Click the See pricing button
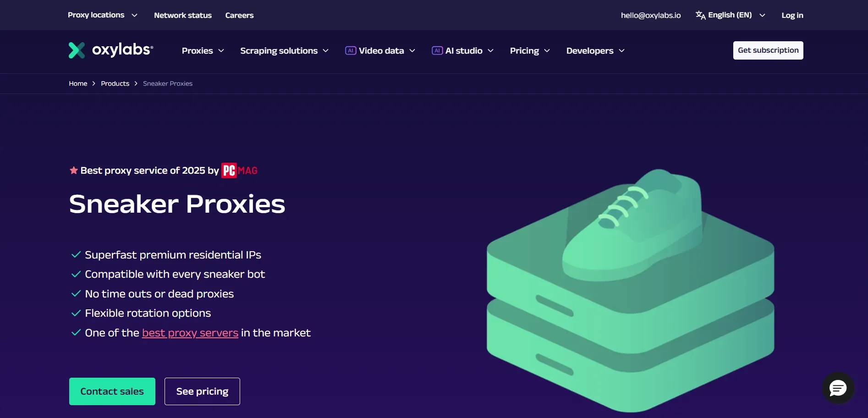 pos(202,391)
